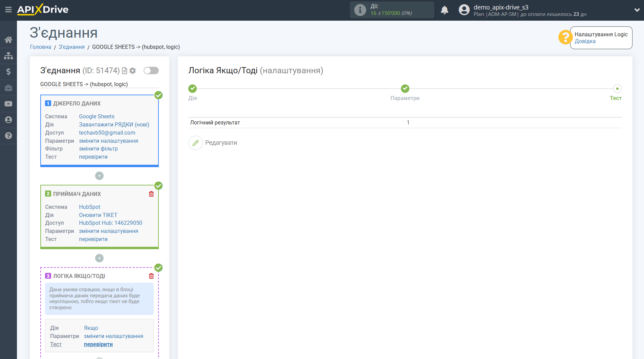Click Оновити TIKET action link

click(x=98, y=215)
